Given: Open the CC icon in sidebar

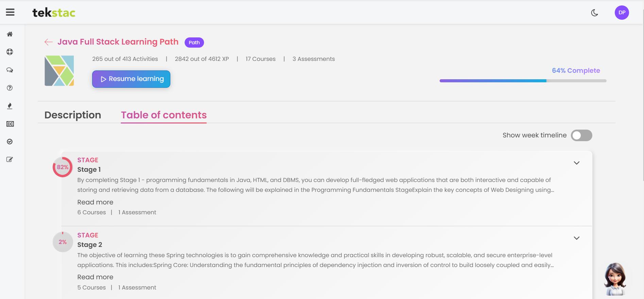Looking at the screenshot, I should click(10, 124).
